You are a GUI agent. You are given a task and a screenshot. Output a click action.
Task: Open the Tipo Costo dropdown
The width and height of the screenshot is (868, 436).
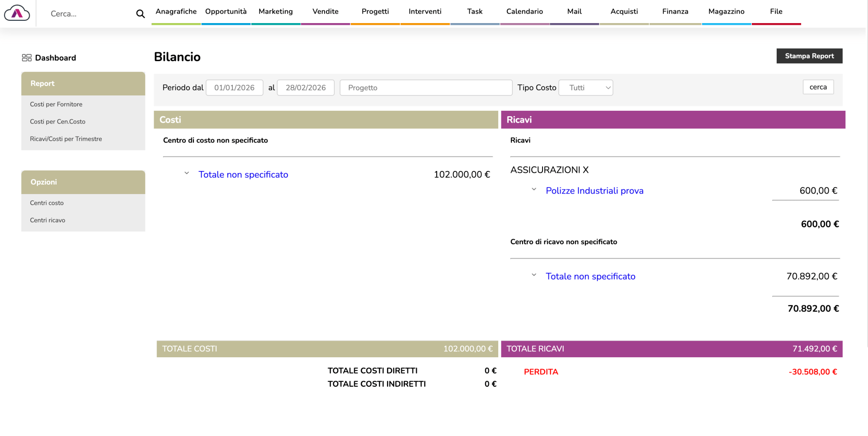[585, 88]
